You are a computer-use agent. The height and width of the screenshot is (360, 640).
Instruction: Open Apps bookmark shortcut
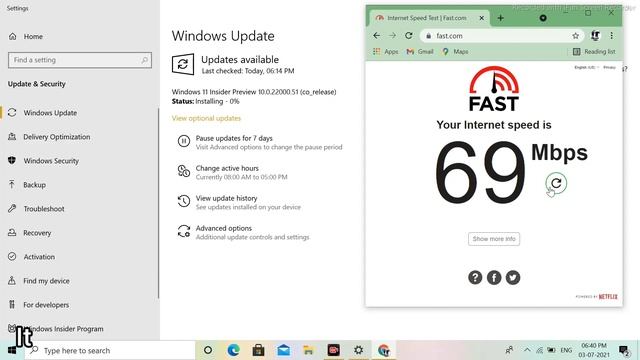click(385, 51)
